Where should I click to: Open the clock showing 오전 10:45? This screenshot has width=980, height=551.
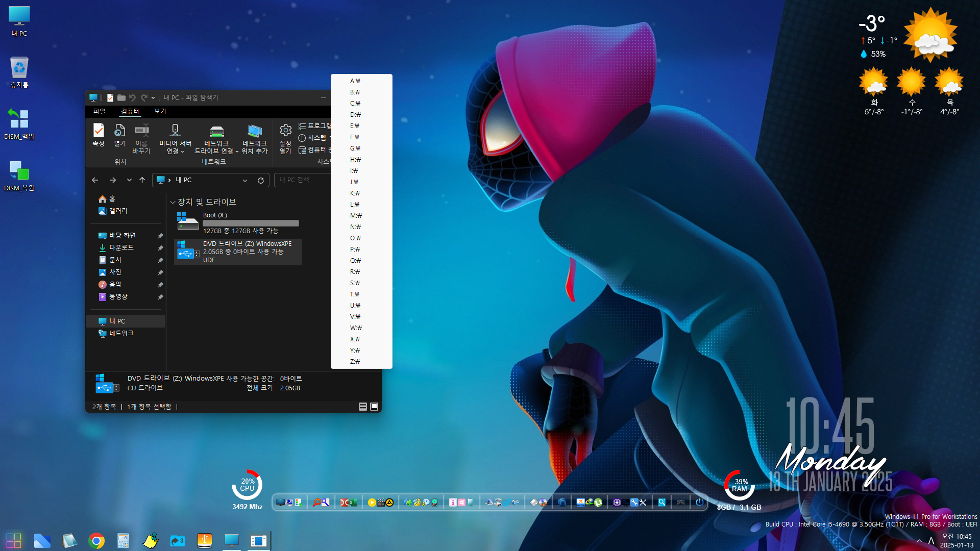click(957, 541)
